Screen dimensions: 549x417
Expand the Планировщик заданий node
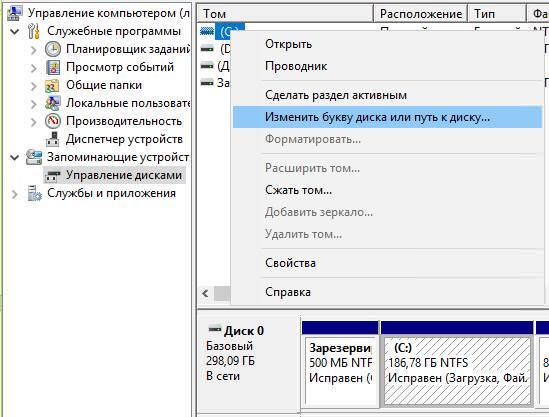pos(34,50)
